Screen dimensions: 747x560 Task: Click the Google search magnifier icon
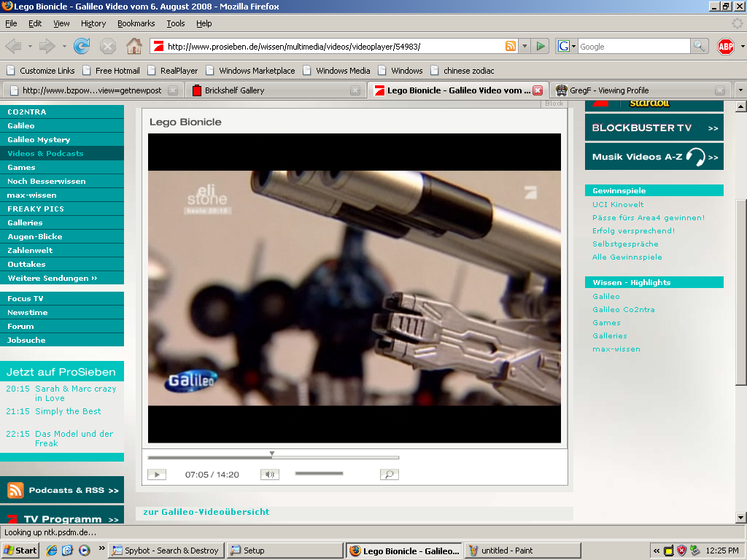click(699, 46)
